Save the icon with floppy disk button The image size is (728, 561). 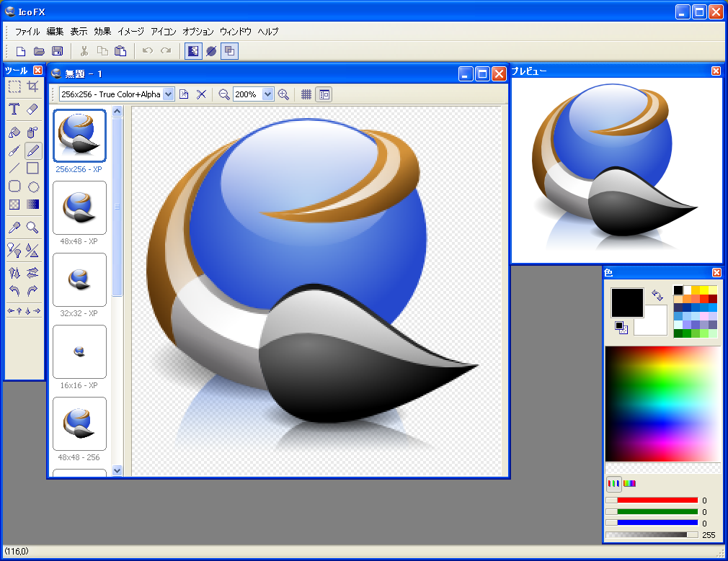(x=58, y=51)
